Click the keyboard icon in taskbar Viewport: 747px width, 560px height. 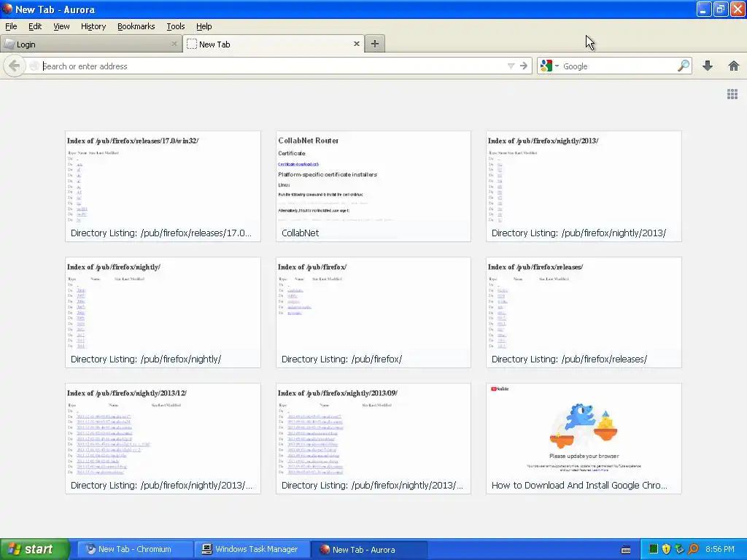(626, 550)
